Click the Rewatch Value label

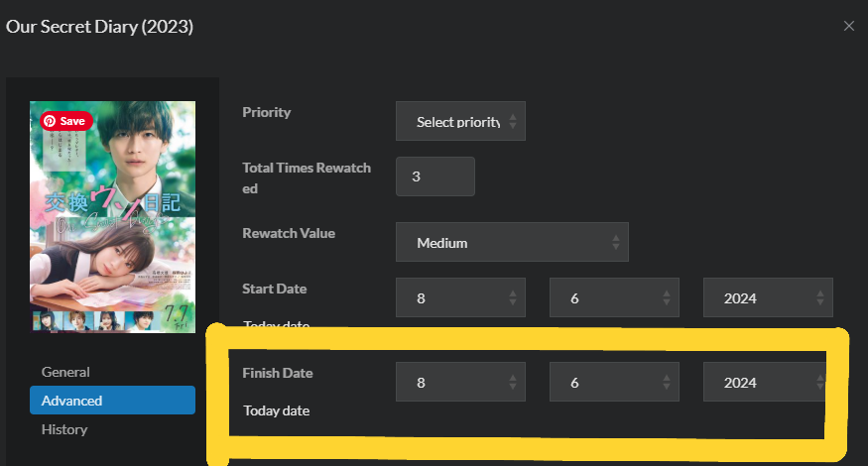point(289,233)
